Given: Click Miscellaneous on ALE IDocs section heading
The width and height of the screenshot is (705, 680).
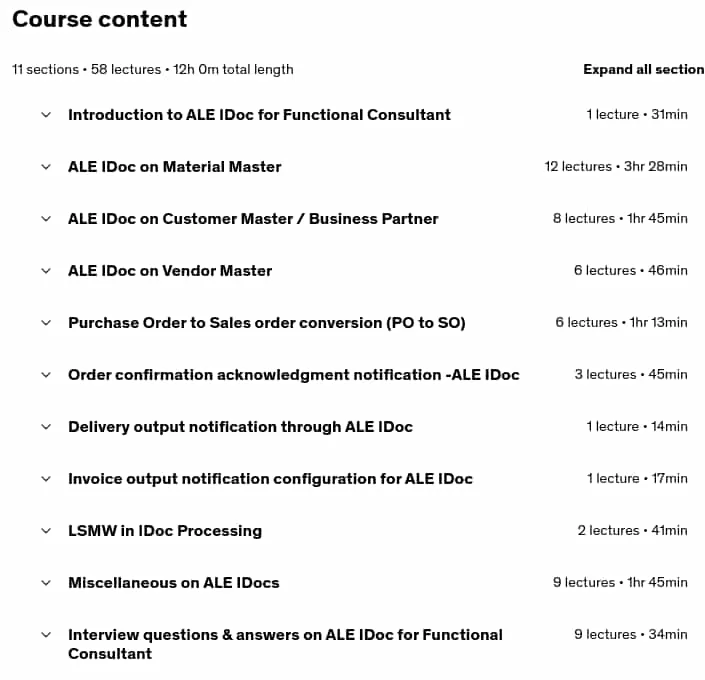Looking at the screenshot, I should [x=174, y=583].
